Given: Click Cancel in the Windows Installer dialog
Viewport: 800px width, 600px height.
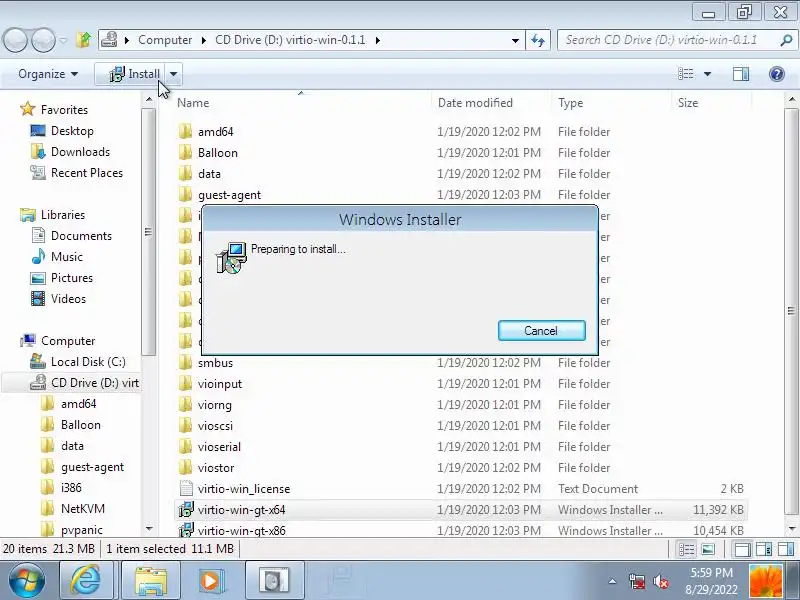Looking at the screenshot, I should point(541,331).
